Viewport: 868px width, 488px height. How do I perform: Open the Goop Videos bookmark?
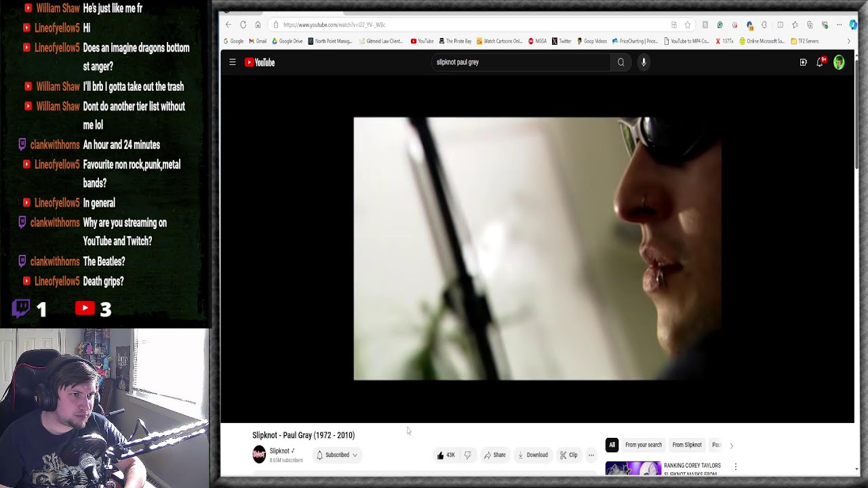[x=591, y=41]
